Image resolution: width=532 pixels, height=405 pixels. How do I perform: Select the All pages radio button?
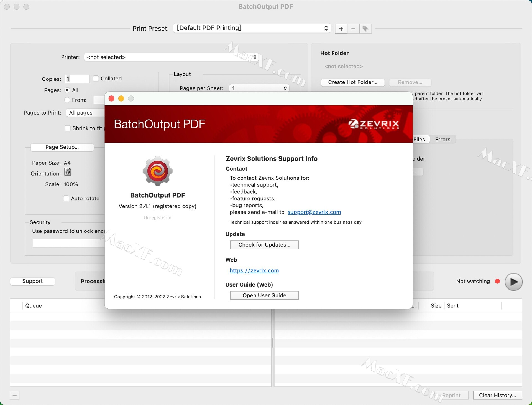67,90
